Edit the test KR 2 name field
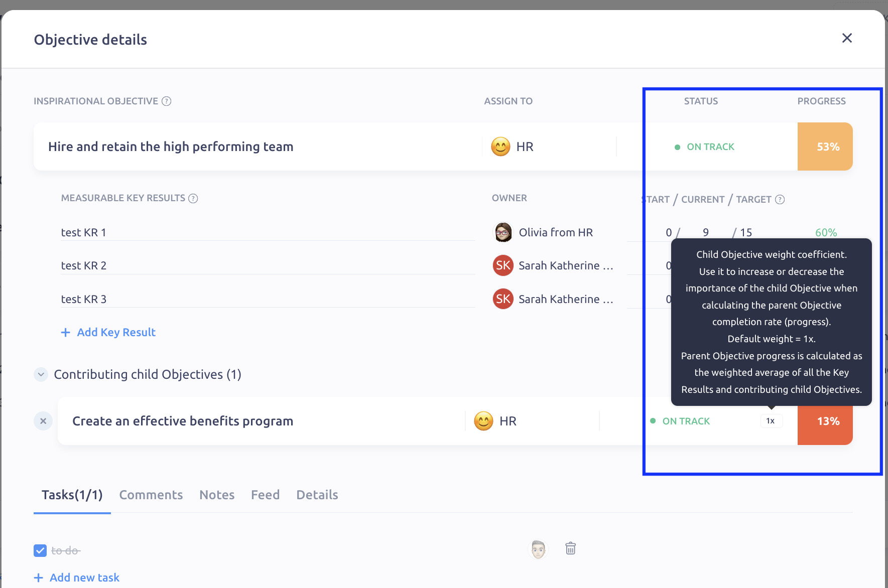 [268, 265]
